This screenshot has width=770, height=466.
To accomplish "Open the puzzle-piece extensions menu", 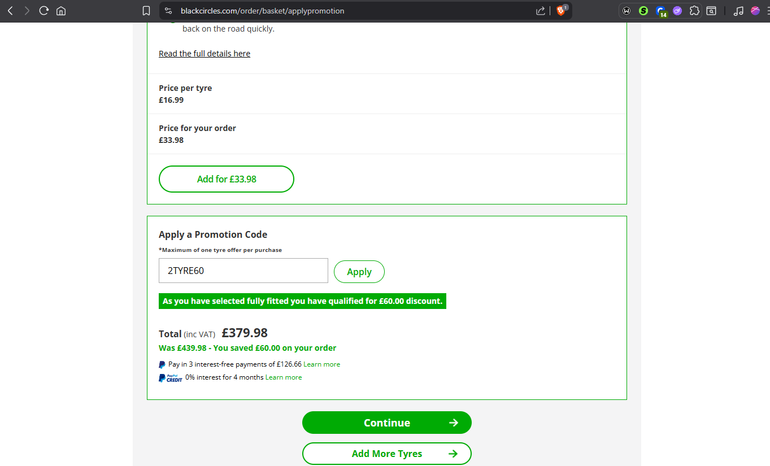I will pos(694,11).
